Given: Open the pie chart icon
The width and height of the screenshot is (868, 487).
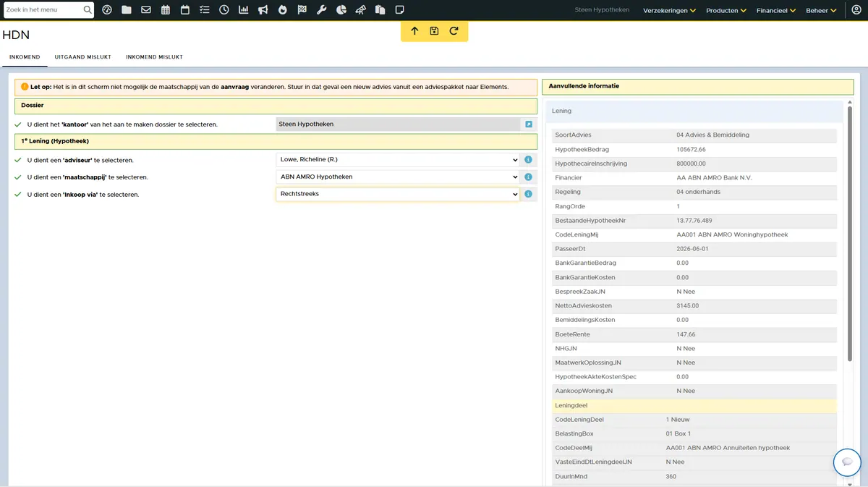Looking at the screenshot, I should [341, 10].
